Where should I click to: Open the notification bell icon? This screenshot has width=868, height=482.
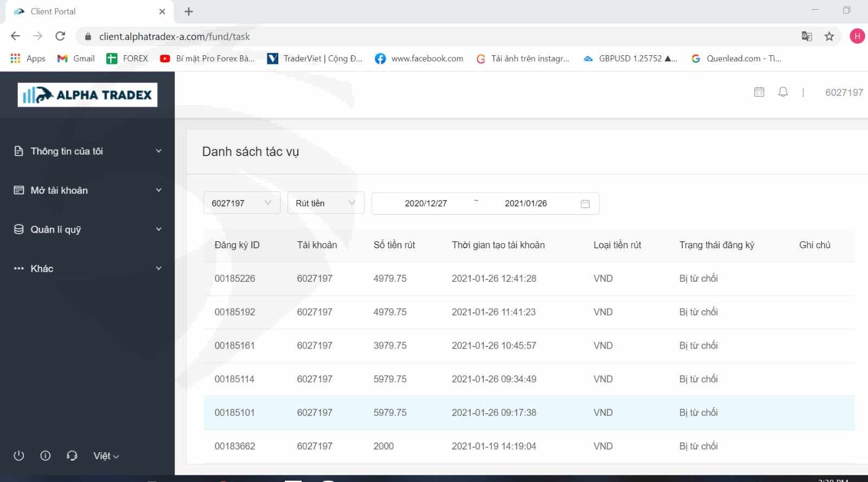782,92
